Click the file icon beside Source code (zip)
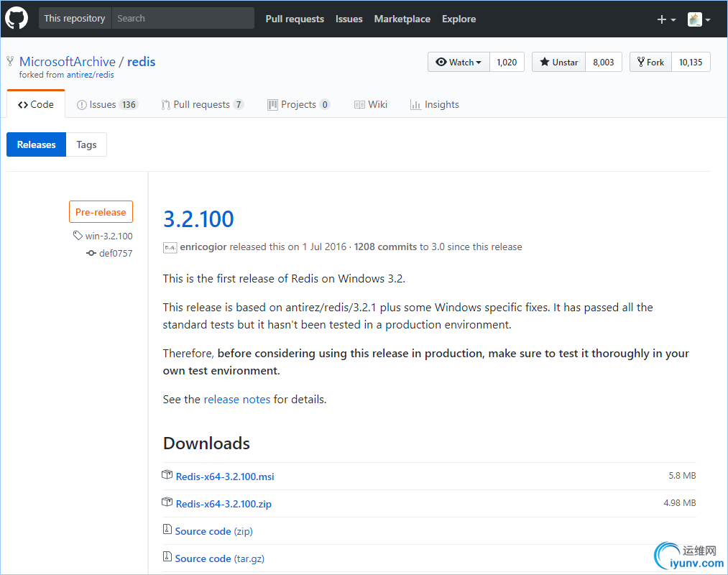 pyautogui.click(x=167, y=530)
